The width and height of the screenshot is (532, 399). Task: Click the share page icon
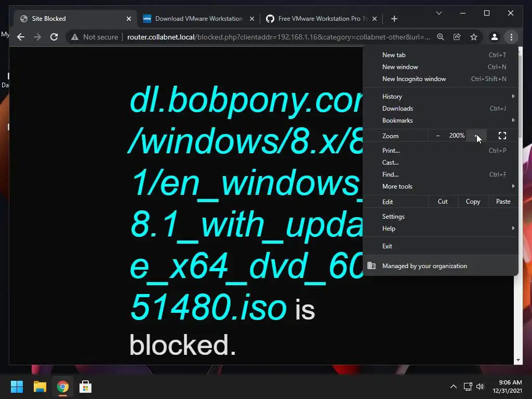[x=457, y=37]
